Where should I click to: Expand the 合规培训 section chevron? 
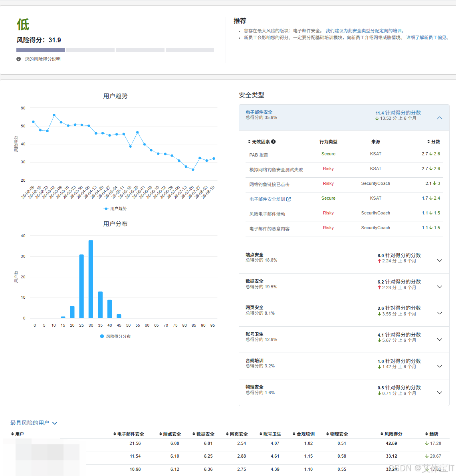(x=440, y=366)
